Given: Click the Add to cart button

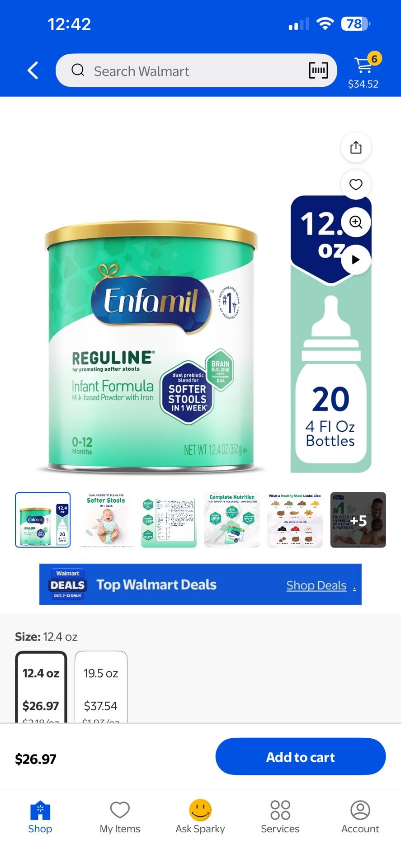Looking at the screenshot, I should pyautogui.click(x=301, y=757).
